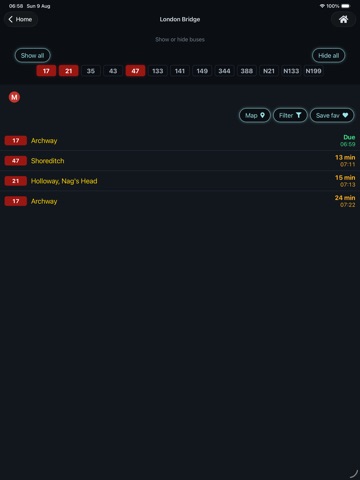Open the Filter options

pos(290,115)
